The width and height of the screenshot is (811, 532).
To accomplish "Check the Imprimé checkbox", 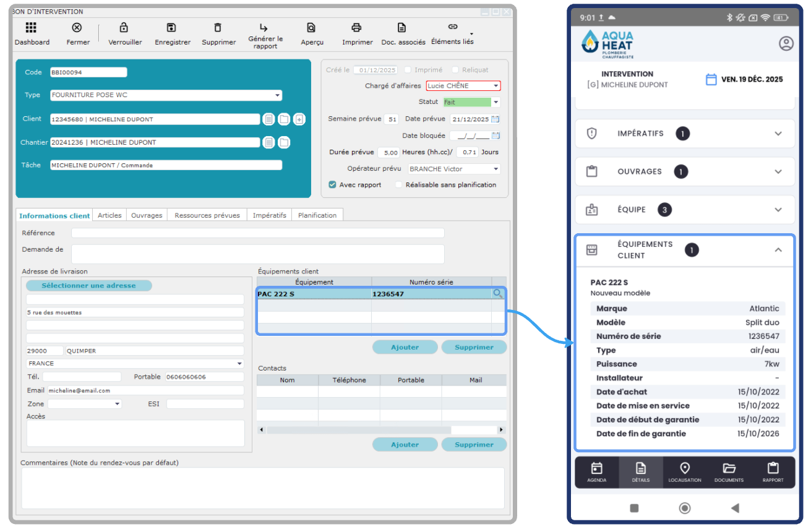I will pyautogui.click(x=408, y=70).
